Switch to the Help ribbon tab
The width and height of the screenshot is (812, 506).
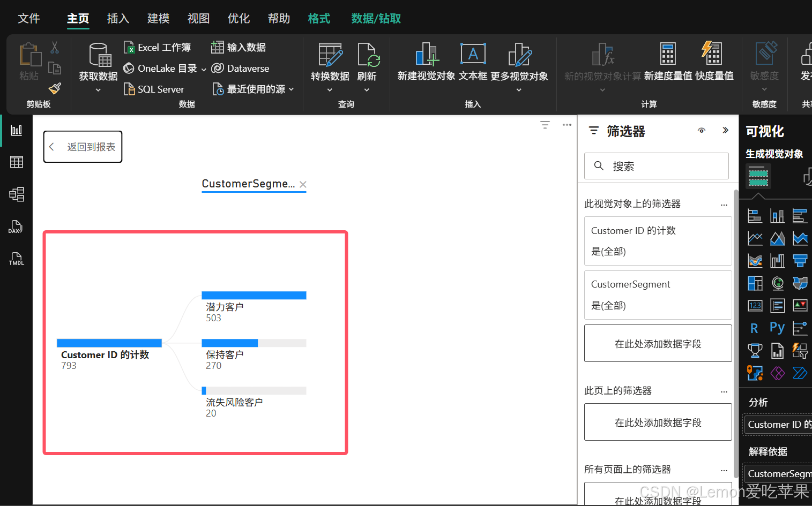coord(279,19)
